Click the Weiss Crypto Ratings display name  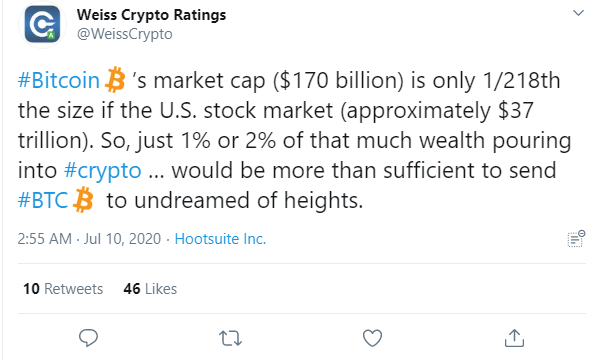click(x=151, y=14)
